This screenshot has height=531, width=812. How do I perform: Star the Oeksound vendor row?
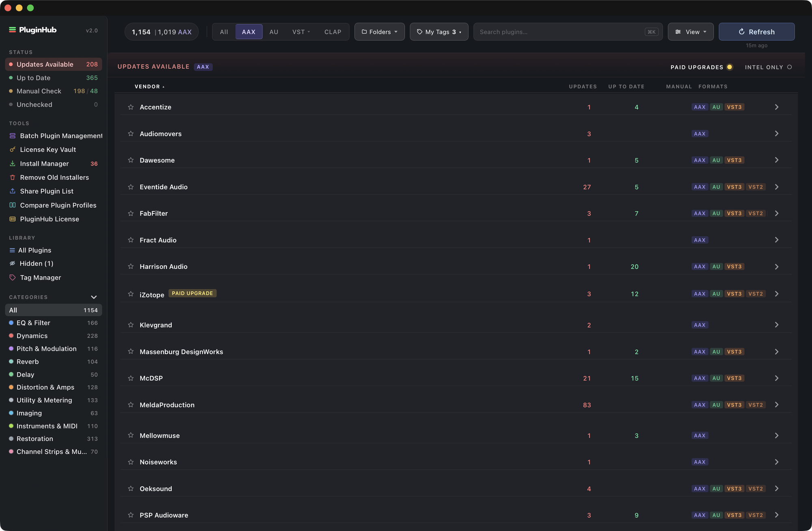point(131,488)
